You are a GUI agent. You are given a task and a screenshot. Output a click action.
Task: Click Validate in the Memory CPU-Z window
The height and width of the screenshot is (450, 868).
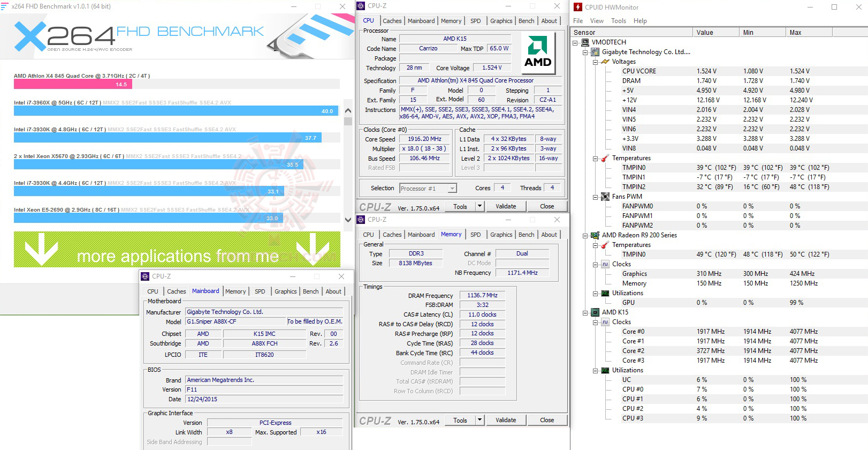[506, 420]
